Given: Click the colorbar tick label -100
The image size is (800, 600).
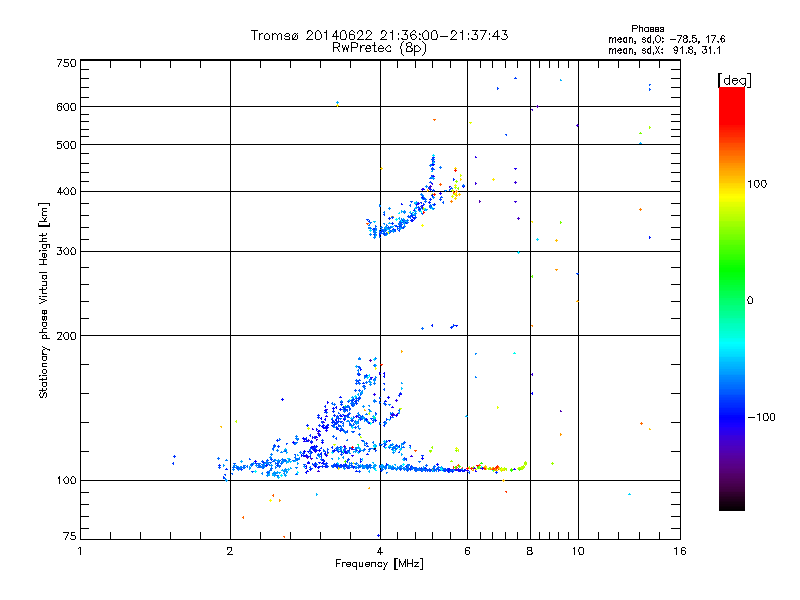Looking at the screenshot, I should [x=761, y=417].
